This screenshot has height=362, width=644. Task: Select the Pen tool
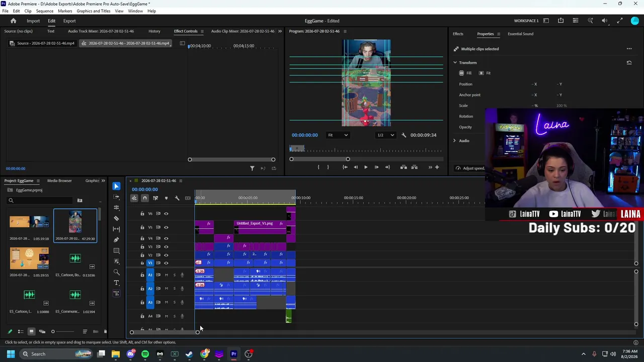pyautogui.click(x=116, y=240)
